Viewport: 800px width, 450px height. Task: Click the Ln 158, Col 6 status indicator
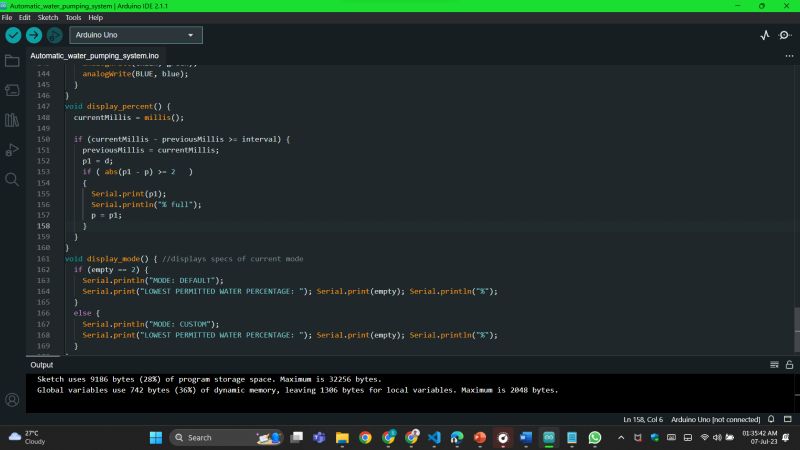[x=643, y=419]
